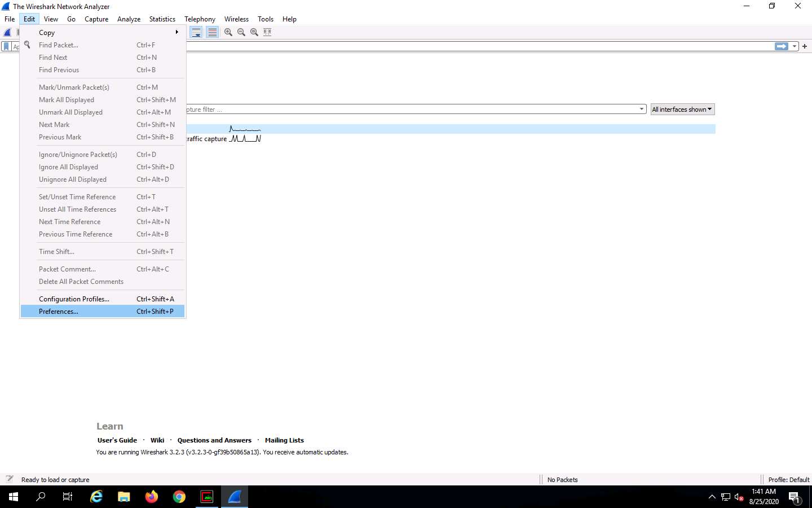812x508 pixels.
Task: Select the highlighted interface row with sparkline
Action: tap(451, 129)
